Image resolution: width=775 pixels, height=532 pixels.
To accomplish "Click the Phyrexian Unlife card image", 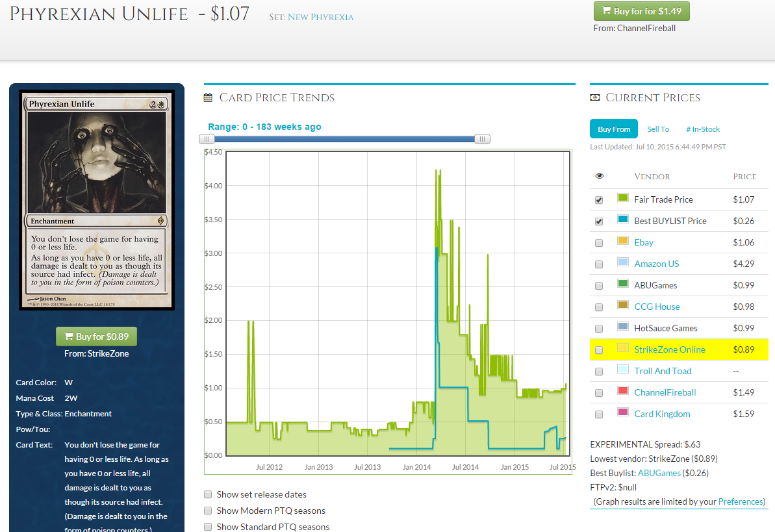I will [x=97, y=200].
